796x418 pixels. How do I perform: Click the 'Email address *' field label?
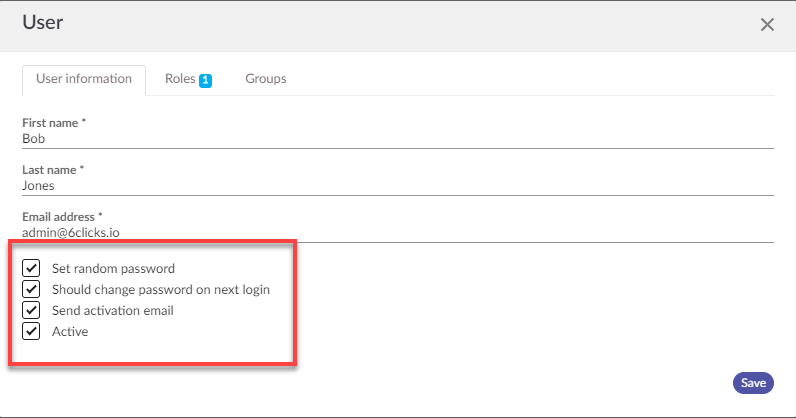pyautogui.click(x=62, y=216)
